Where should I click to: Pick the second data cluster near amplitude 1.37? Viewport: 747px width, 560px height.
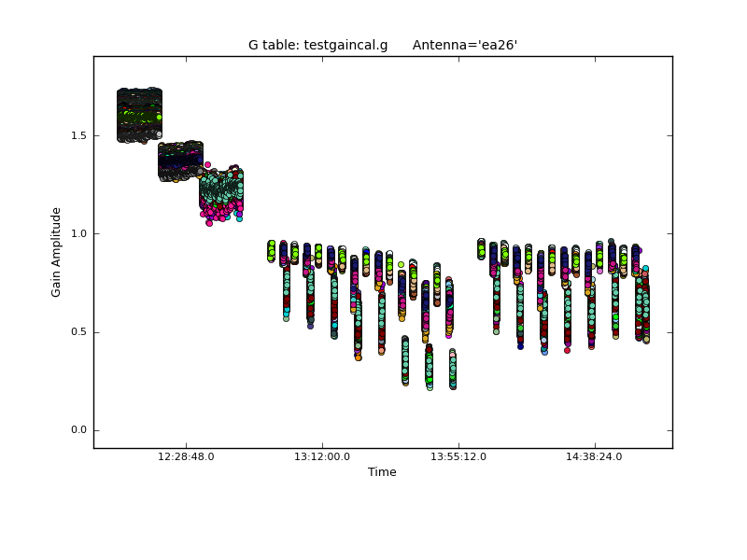[180, 161]
